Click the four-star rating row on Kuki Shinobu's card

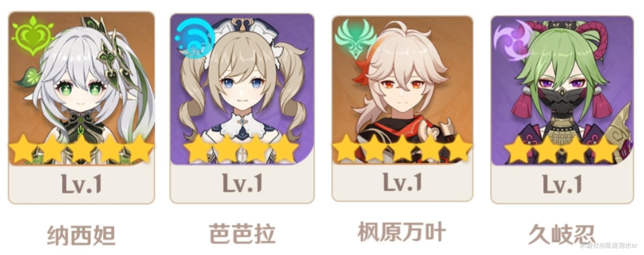[x=561, y=150]
